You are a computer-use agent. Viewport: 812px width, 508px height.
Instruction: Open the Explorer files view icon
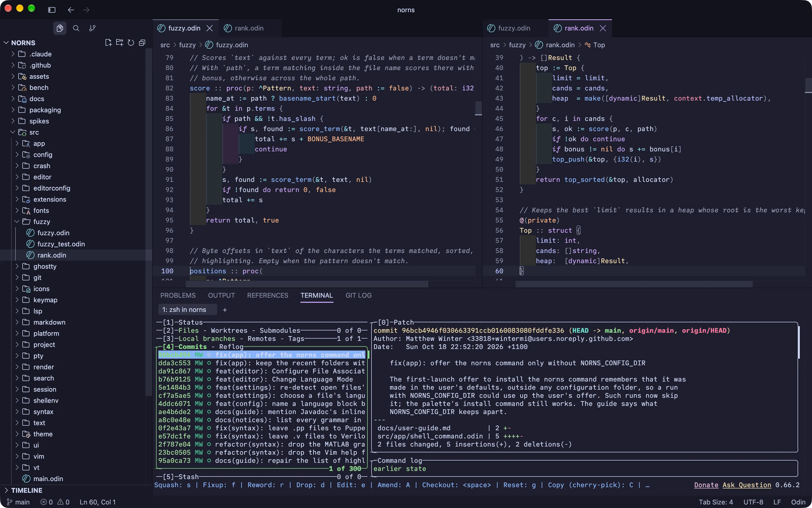(60, 28)
